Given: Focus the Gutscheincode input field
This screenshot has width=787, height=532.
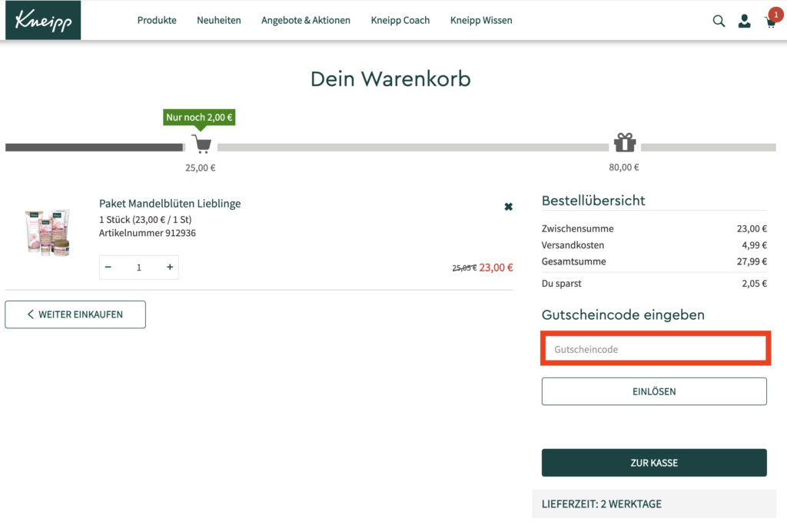Looking at the screenshot, I should point(655,349).
